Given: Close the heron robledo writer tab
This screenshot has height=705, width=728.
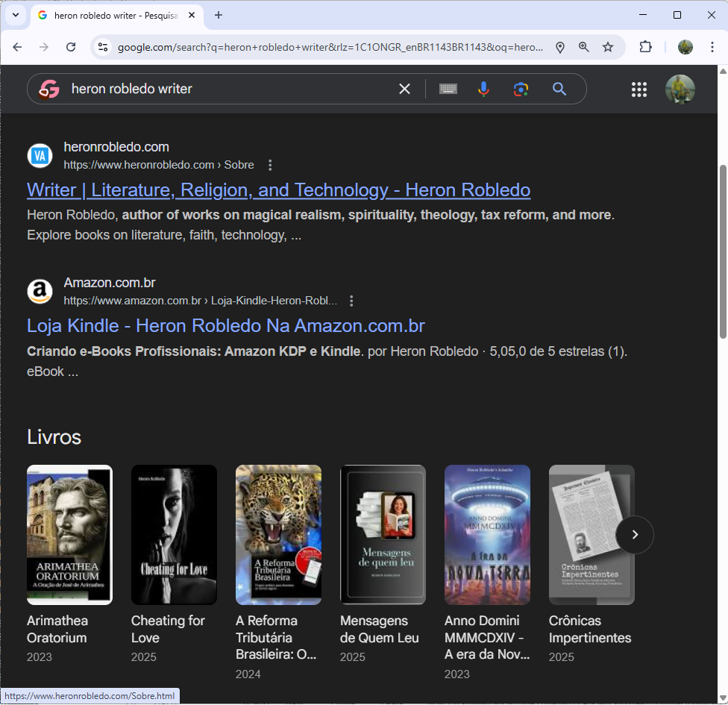Looking at the screenshot, I should tap(191, 16).
